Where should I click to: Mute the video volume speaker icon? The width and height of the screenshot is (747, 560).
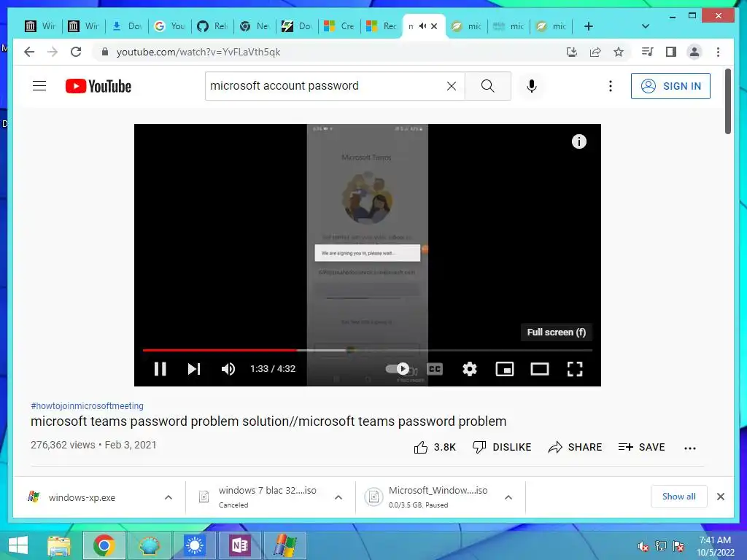pos(228,369)
